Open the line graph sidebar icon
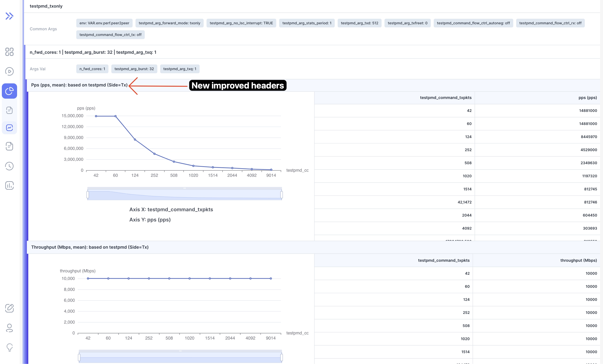The height and width of the screenshot is (364, 603). pos(9,127)
